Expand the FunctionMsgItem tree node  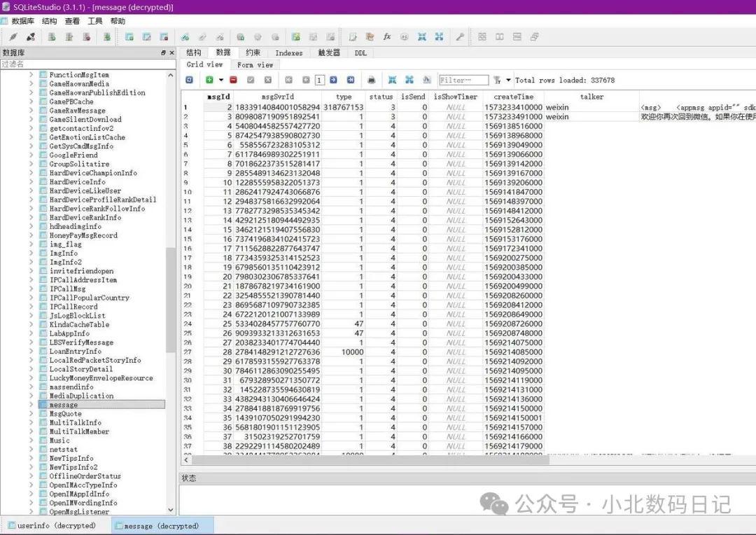tap(31, 75)
